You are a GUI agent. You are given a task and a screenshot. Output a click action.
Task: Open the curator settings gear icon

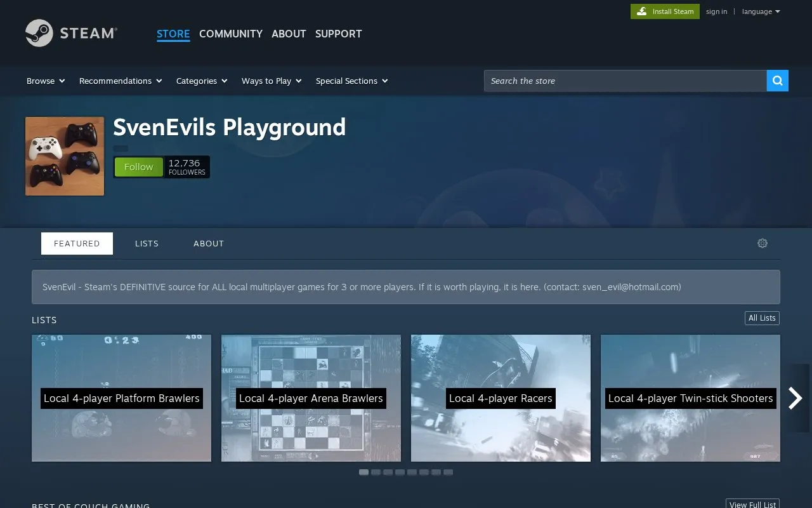click(x=763, y=243)
